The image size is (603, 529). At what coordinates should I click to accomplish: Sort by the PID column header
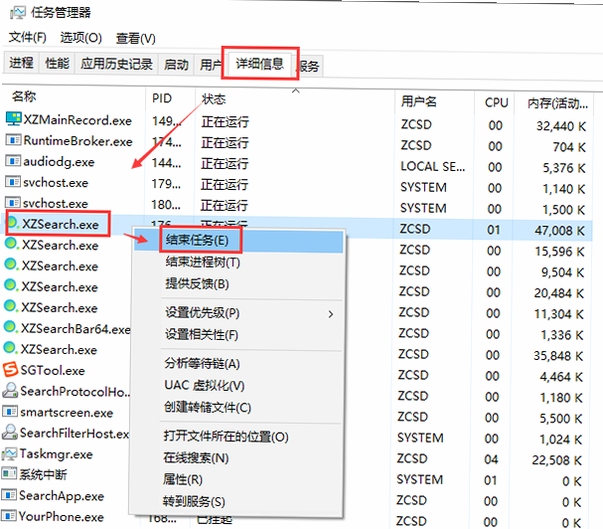[x=162, y=98]
